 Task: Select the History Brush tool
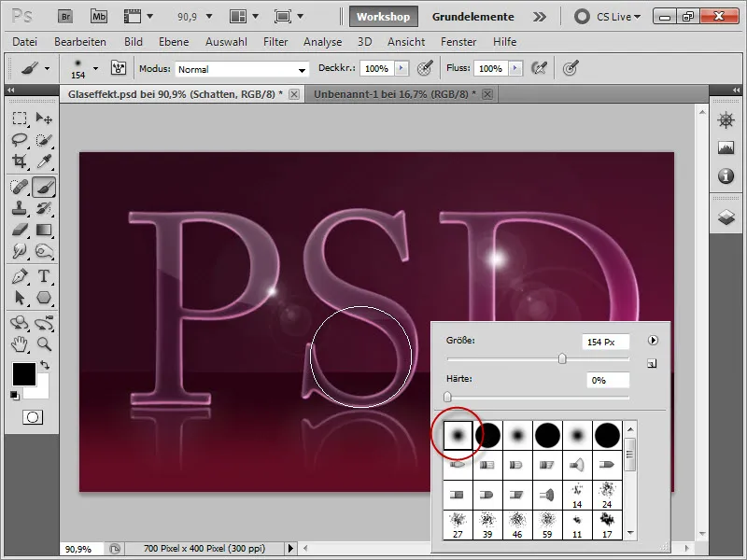click(44, 208)
